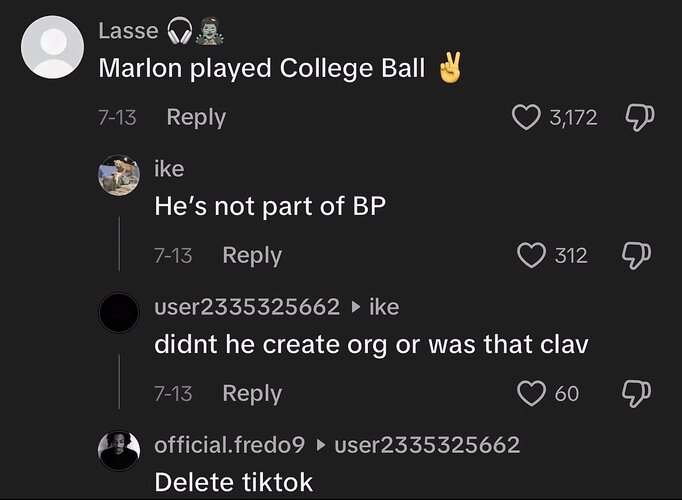
Task: Dislike ike's "not part of BP" comment
Action: 636,255
